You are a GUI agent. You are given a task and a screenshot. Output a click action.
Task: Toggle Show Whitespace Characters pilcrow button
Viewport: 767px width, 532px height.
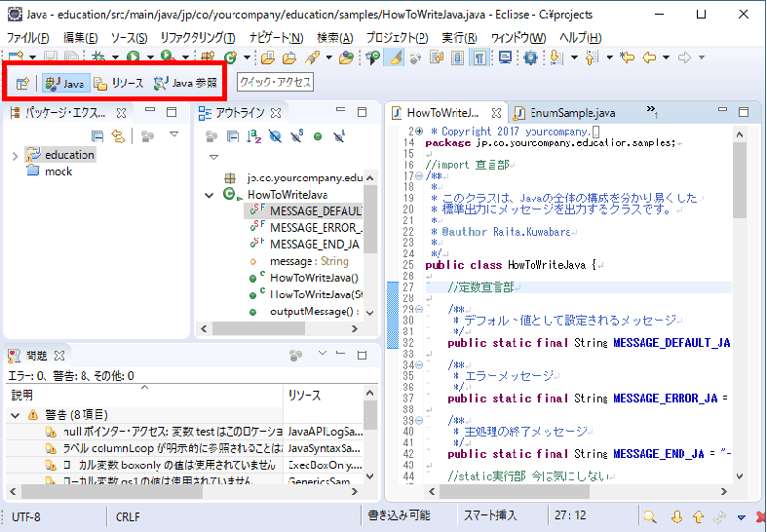tap(480, 58)
